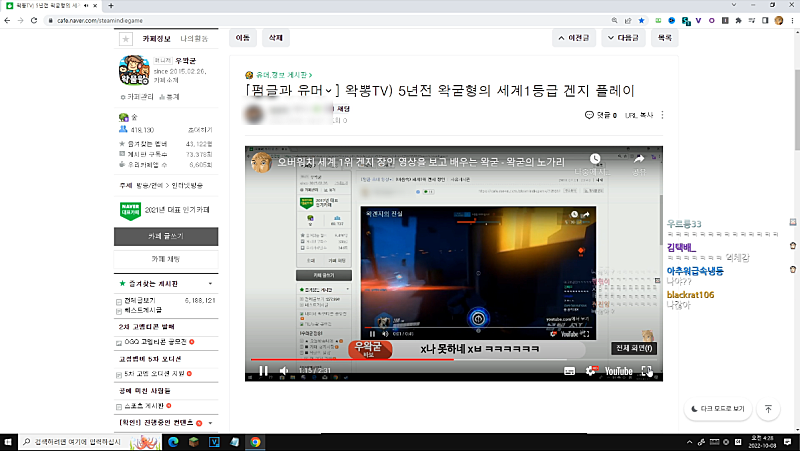Open the comments counter 댓글 0

tap(601, 115)
